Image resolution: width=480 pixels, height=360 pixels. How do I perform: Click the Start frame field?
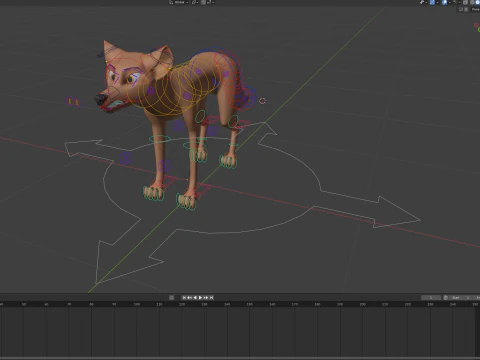[x=461, y=297]
